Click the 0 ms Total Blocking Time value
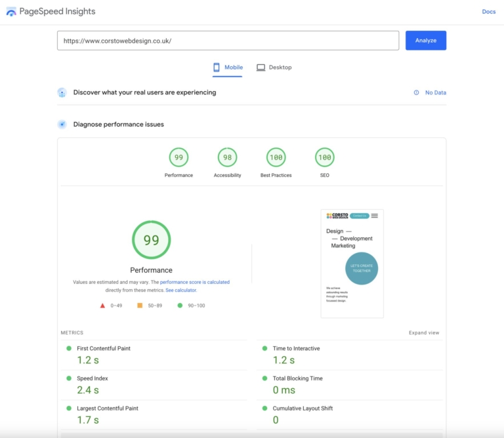This screenshot has height=438, width=504. (283, 390)
